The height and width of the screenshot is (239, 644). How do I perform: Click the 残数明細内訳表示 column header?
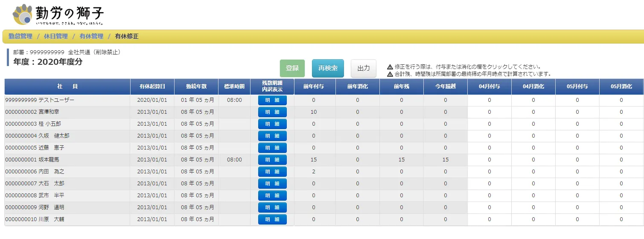tap(272, 86)
